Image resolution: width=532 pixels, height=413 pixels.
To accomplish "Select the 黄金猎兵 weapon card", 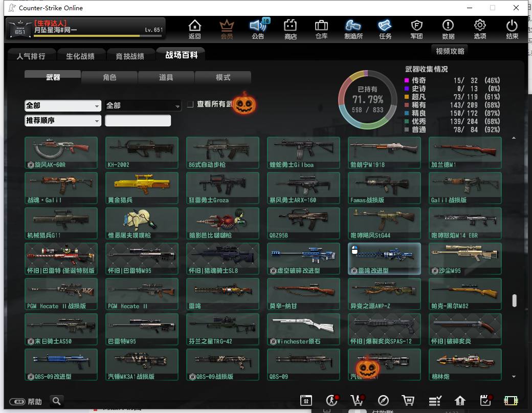I will point(142,188).
